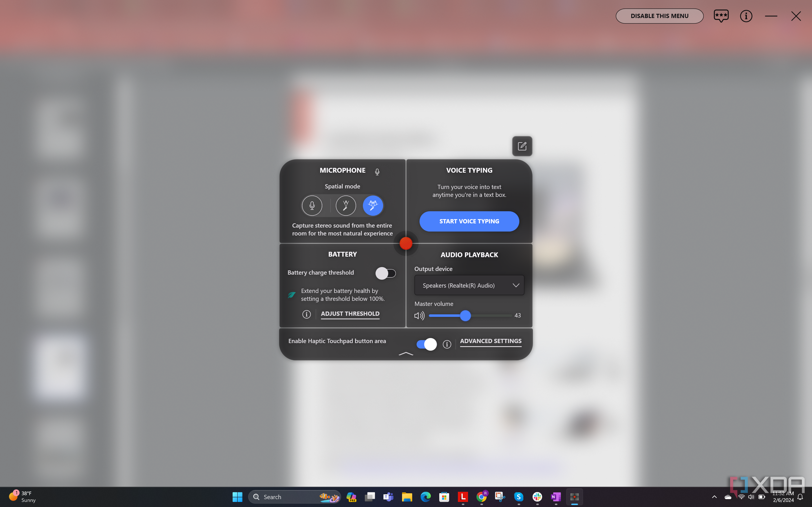This screenshot has width=812, height=507.
Task: Toggle microphone spatial mode off
Action: [312, 205]
